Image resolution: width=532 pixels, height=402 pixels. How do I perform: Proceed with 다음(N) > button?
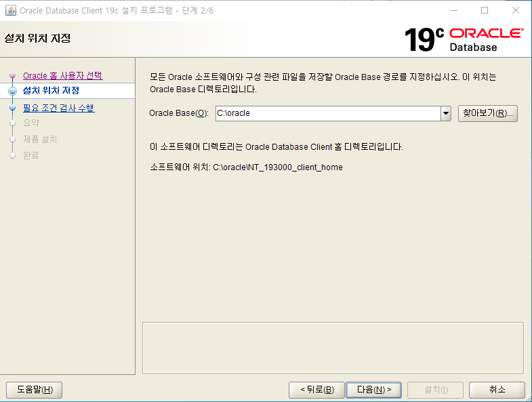pyautogui.click(x=373, y=390)
